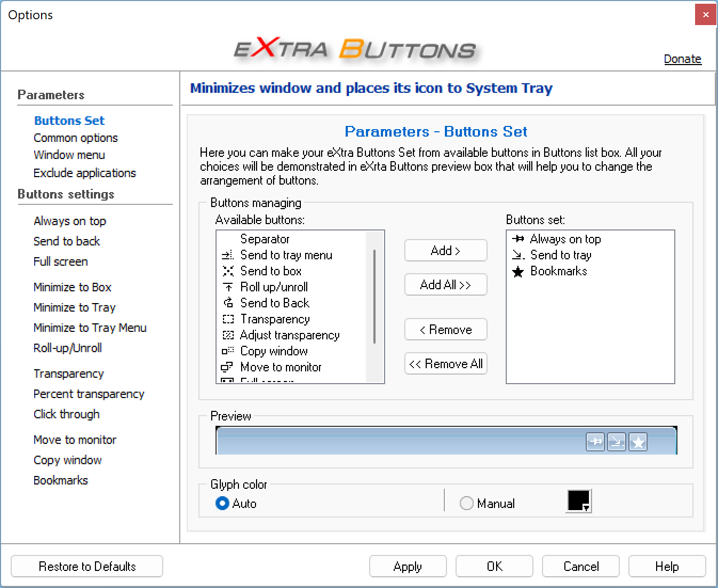
Task: Click the Send to tray menu icon in Available buttons
Action: point(228,255)
